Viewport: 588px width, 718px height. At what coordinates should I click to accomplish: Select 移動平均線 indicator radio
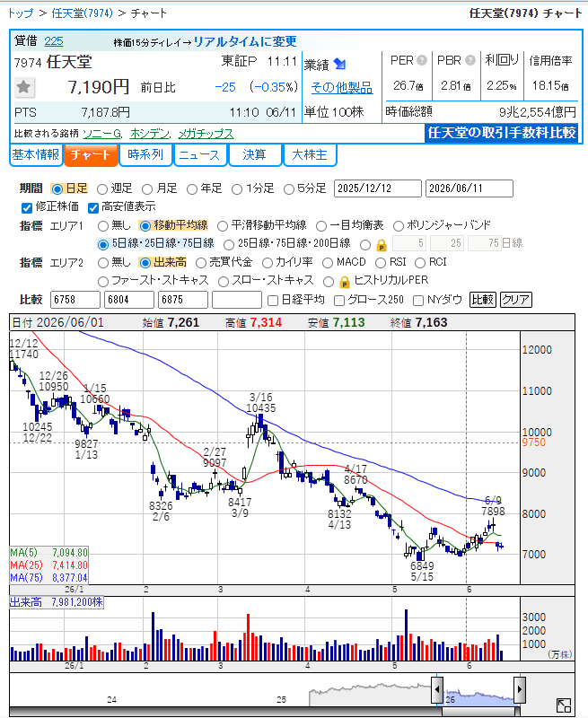[x=145, y=226]
